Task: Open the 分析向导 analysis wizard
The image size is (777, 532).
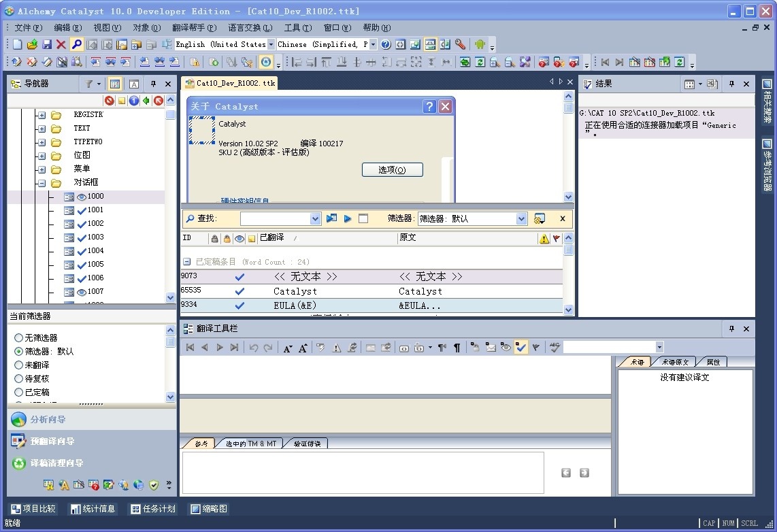Action: [x=48, y=420]
